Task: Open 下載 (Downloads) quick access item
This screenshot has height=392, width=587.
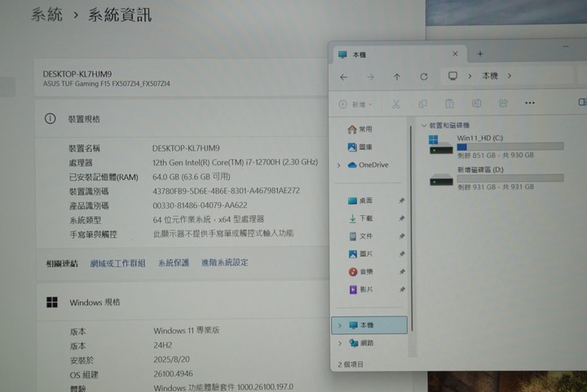Action: point(360,218)
